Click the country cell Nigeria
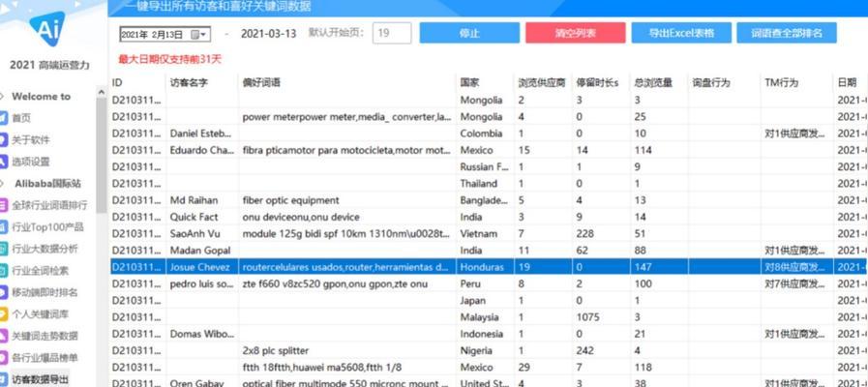 point(476,350)
